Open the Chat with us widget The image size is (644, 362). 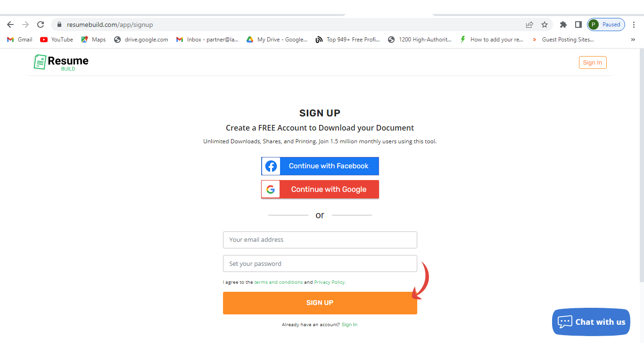[x=591, y=322]
